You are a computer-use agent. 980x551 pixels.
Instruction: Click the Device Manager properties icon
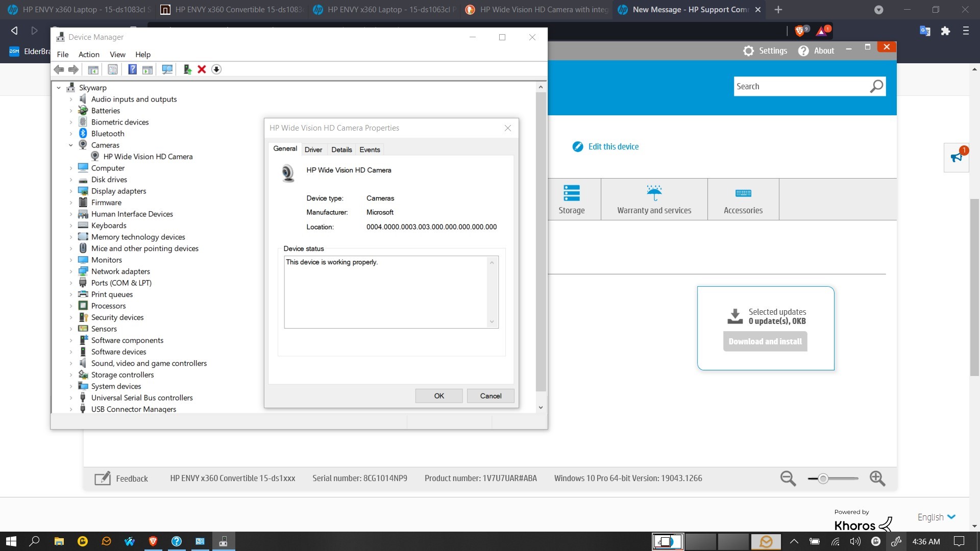point(113,69)
